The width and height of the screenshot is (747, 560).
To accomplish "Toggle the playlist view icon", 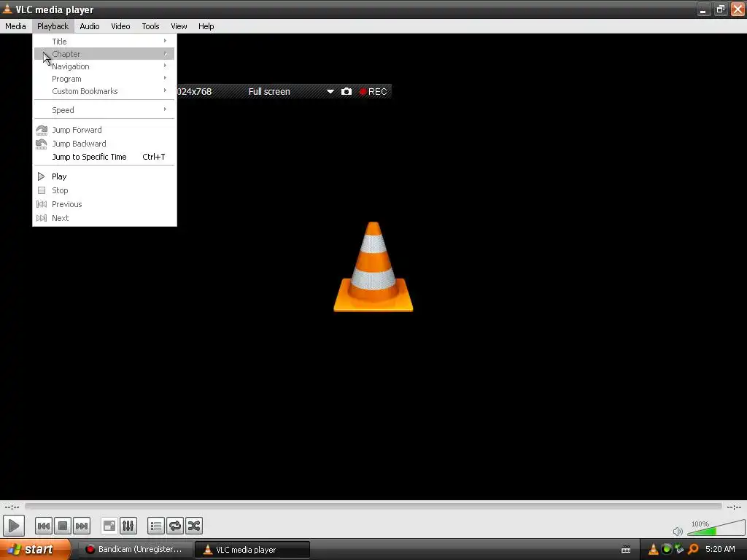I will [156, 526].
